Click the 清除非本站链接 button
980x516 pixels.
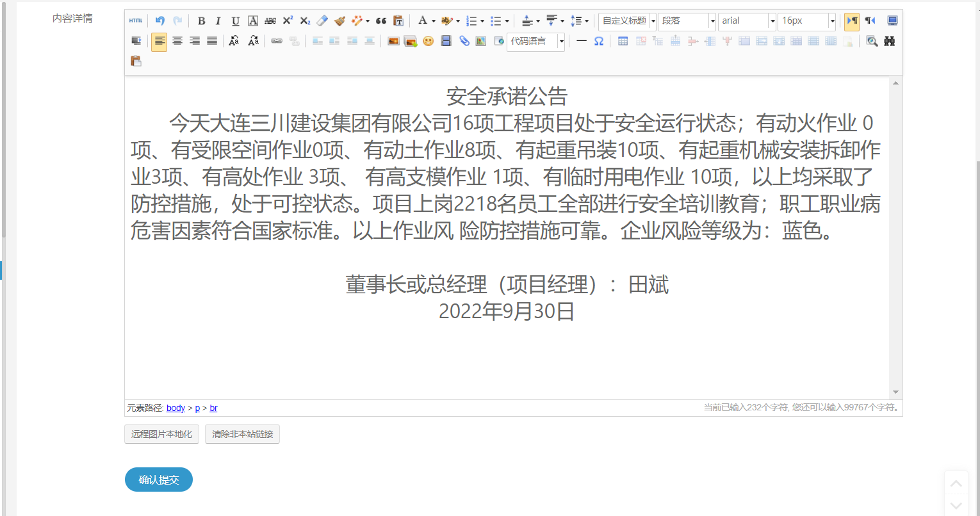tap(242, 434)
